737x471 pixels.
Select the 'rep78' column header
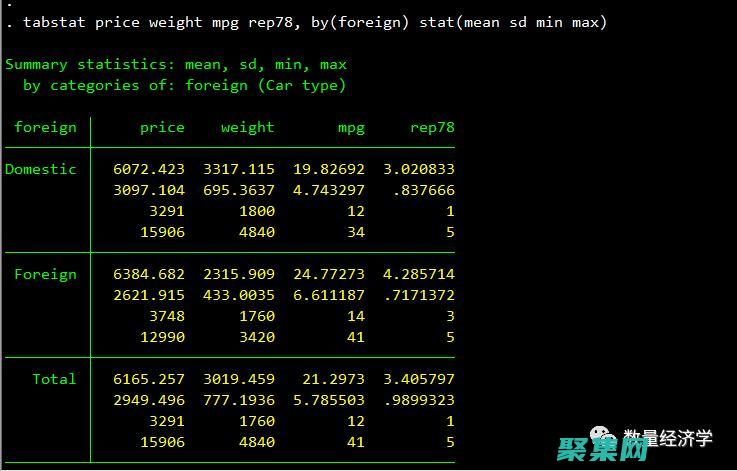click(x=432, y=127)
